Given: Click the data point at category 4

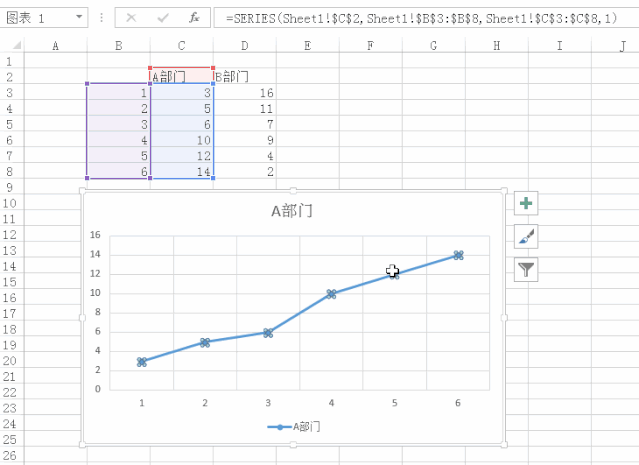Looking at the screenshot, I should point(331,294).
